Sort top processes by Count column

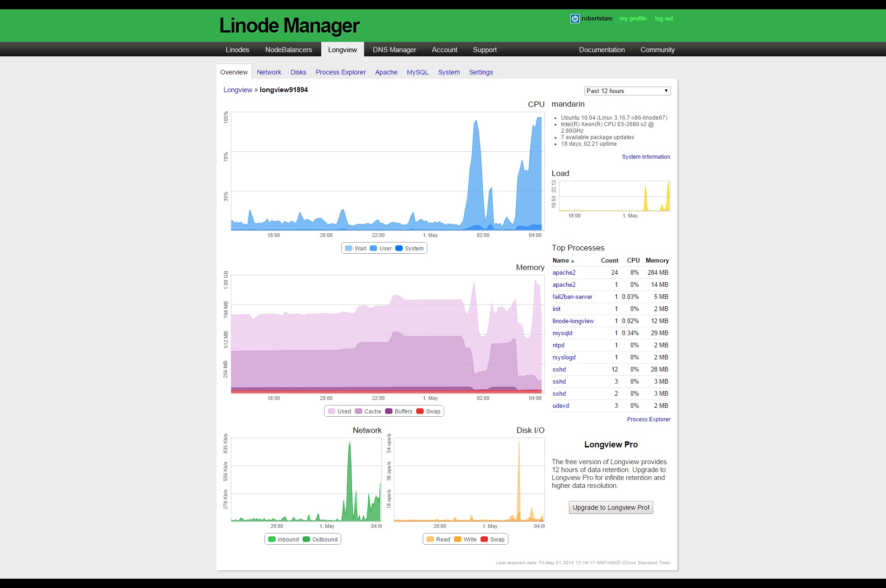(x=609, y=261)
